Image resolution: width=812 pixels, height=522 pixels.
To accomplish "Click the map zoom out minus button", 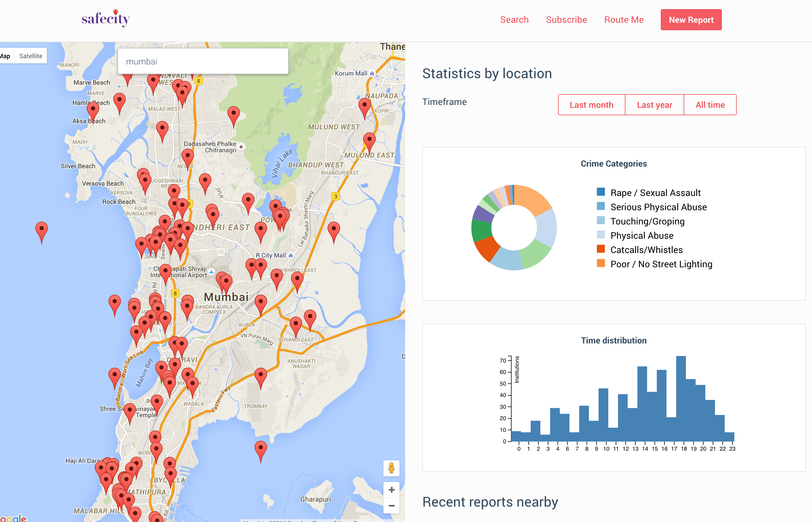I will coord(391,506).
